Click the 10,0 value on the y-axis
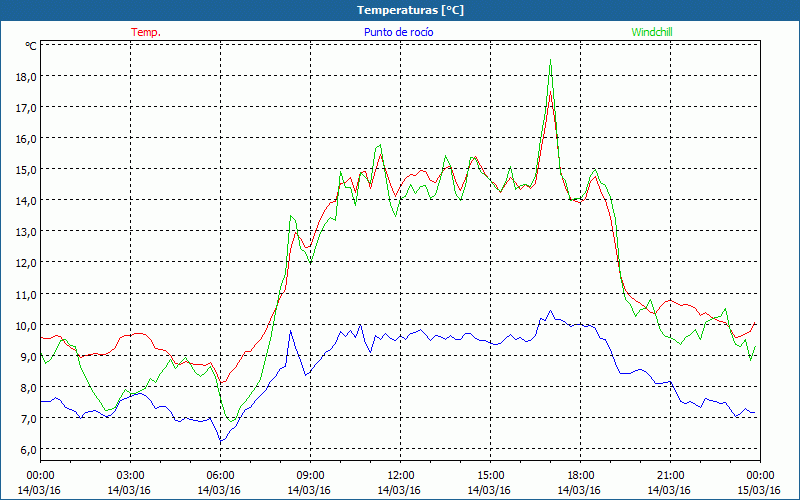The height and width of the screenshot is (500, 800). coord(27,326)
